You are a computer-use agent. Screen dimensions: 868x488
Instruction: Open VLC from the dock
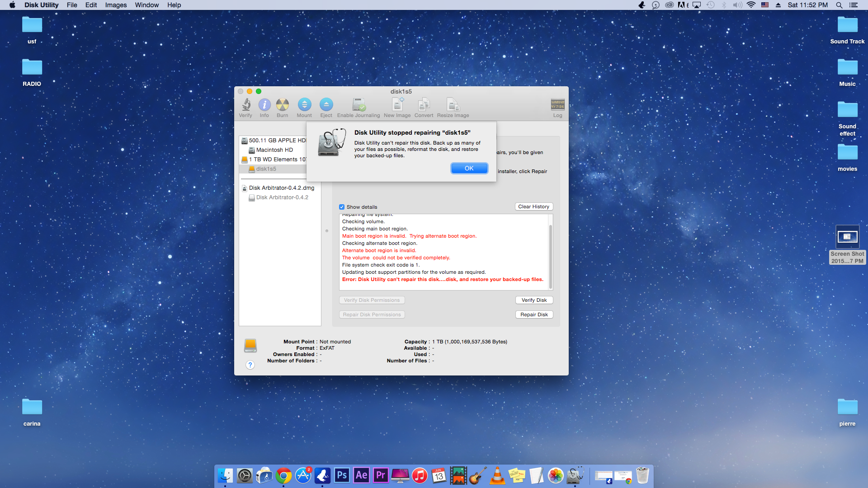[x=497, y=475]
